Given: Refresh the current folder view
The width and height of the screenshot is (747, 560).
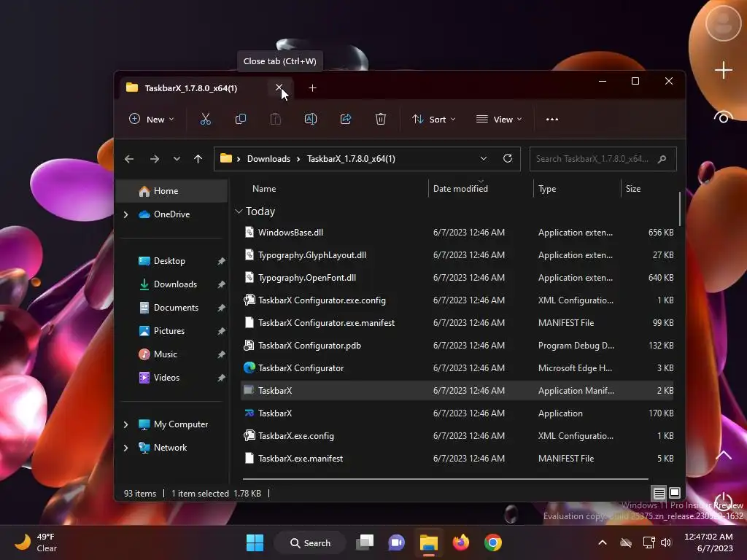Looking at the screenshot, I should (508, 158).
